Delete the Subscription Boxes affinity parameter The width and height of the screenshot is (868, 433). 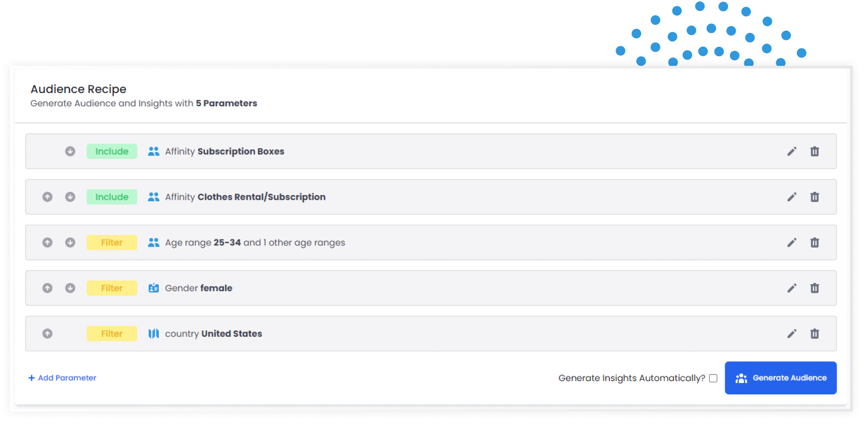pyautogui.click(x=814, y=151)
